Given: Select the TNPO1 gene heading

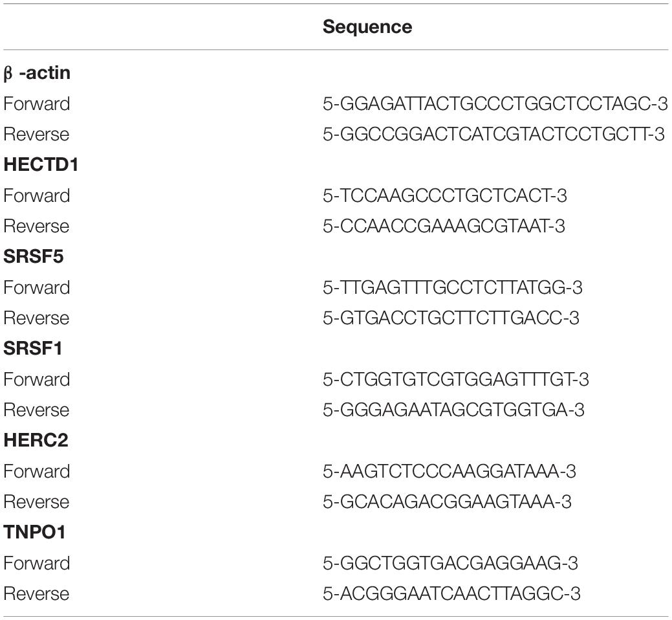Looking at the screenshot, I should pyautogui.click(x=35, y=532).
